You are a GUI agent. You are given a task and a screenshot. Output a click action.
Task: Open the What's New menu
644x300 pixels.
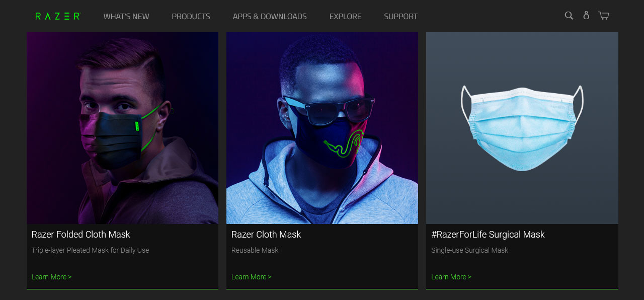coord(126,16)
